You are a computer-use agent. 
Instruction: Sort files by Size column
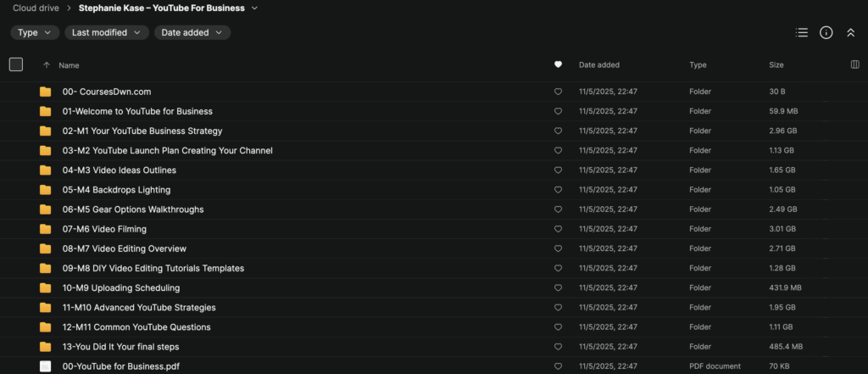coord(776,64)
